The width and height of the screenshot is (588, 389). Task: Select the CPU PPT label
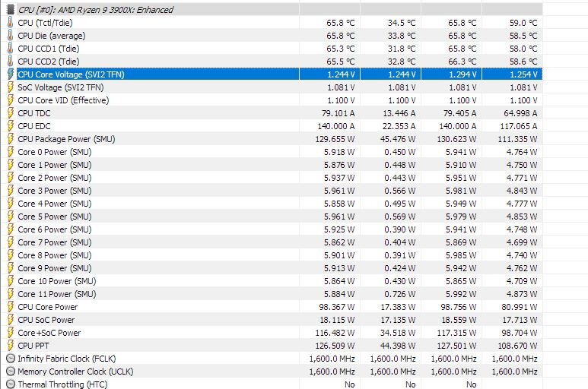(x=33, y=346)
